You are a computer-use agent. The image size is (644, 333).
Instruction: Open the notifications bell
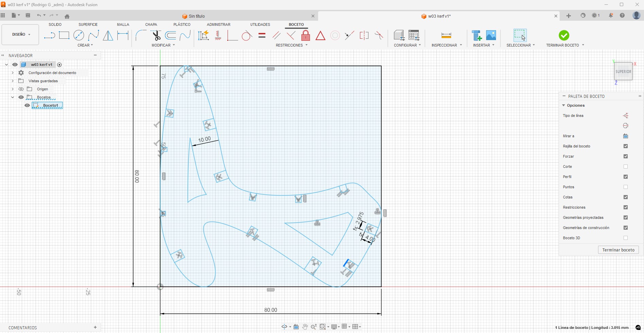611,16
